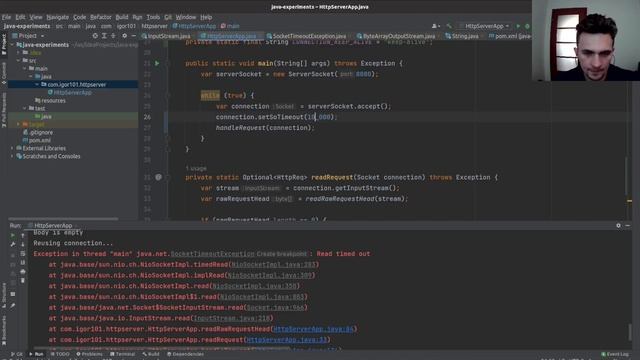The height and width of the screenshot is (360, 640).
Task: Click gutter icon beside readRequest method
Action: [158, 177]
